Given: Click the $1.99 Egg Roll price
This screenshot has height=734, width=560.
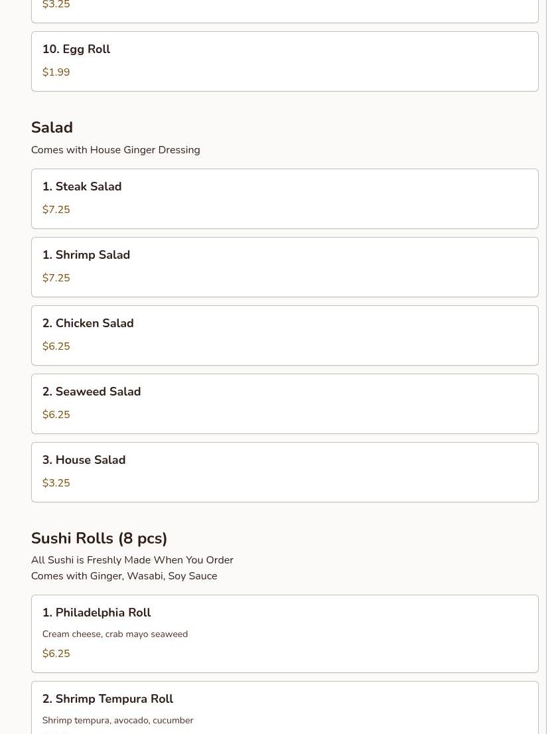Looking at the screenshot, I should point(56,72).
